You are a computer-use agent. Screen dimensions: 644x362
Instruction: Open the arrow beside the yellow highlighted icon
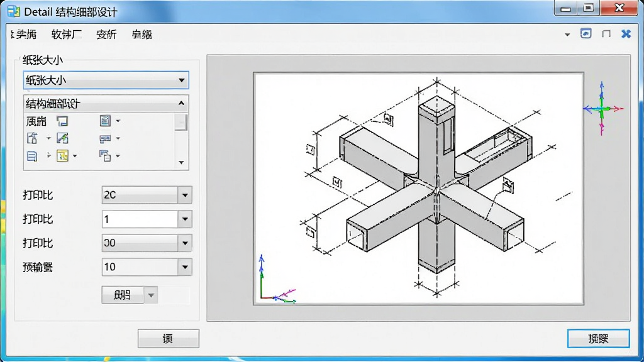coord(74,156)
